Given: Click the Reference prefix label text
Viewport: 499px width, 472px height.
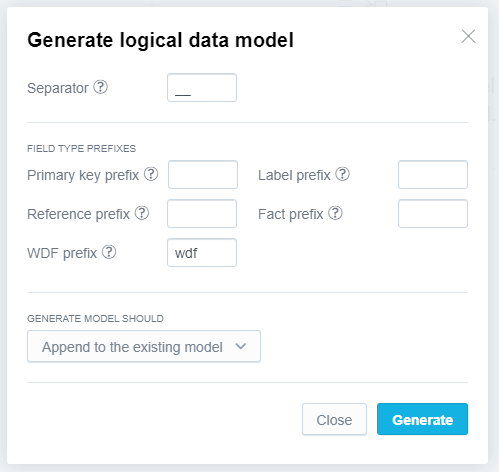Looking at the screenshot, I should pos(78,214).
